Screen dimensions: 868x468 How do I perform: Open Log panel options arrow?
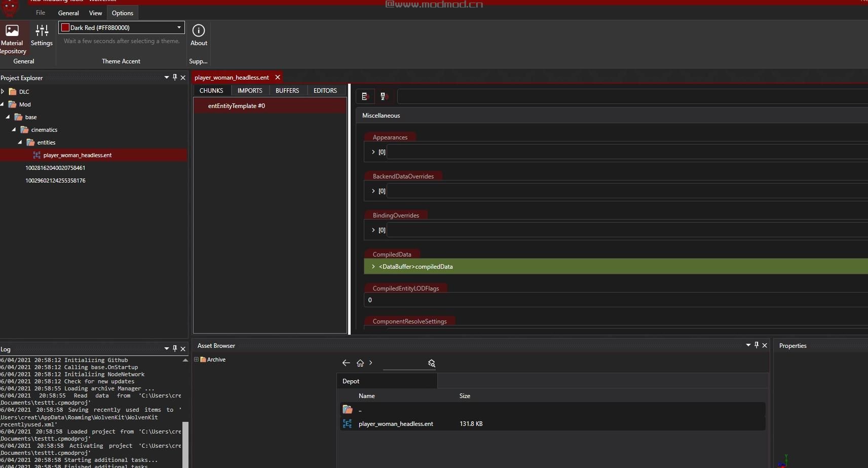[x=166, y=348]
